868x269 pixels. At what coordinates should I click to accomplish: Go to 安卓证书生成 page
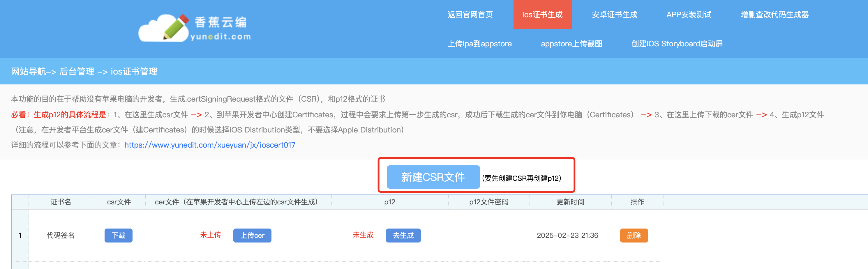[x=614, y=15]
